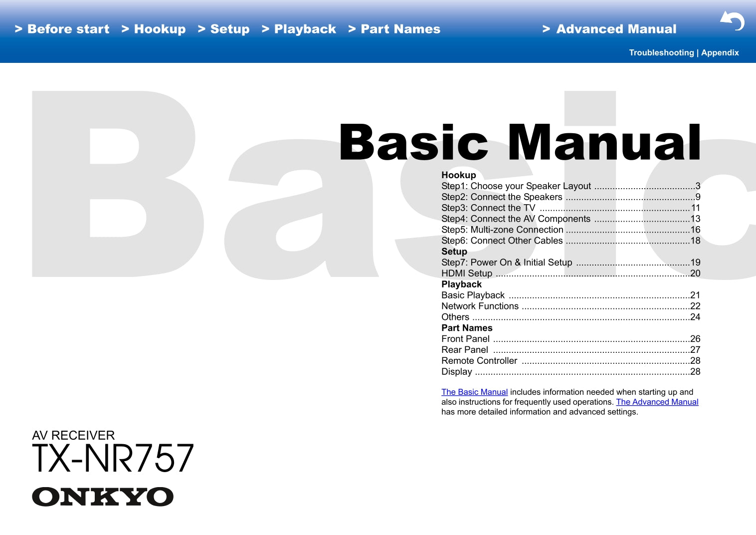Go to Step1: Choose your Speaker Layout
756x535 pixels.
tap(516, 186)
